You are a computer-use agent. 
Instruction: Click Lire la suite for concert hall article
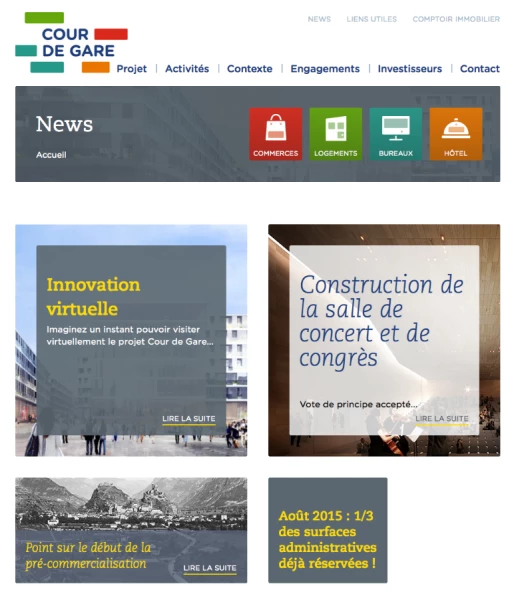point(442,419)
